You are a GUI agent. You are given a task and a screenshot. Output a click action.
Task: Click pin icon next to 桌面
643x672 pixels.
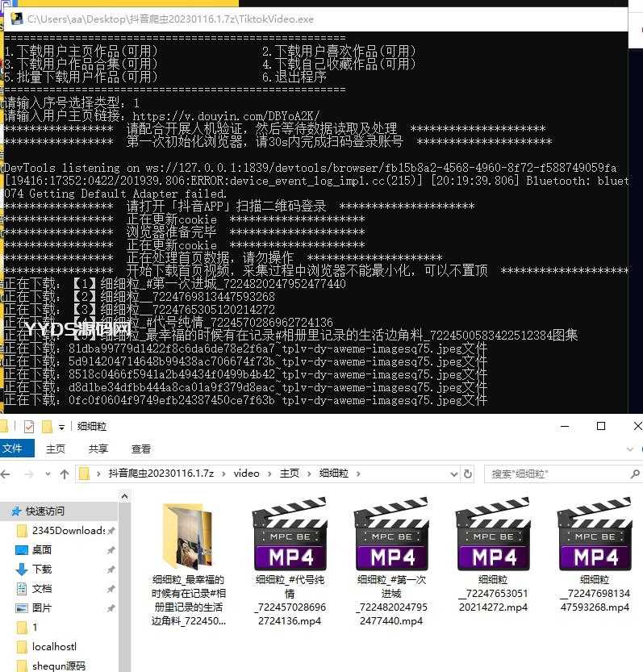(x=111, y=550)
